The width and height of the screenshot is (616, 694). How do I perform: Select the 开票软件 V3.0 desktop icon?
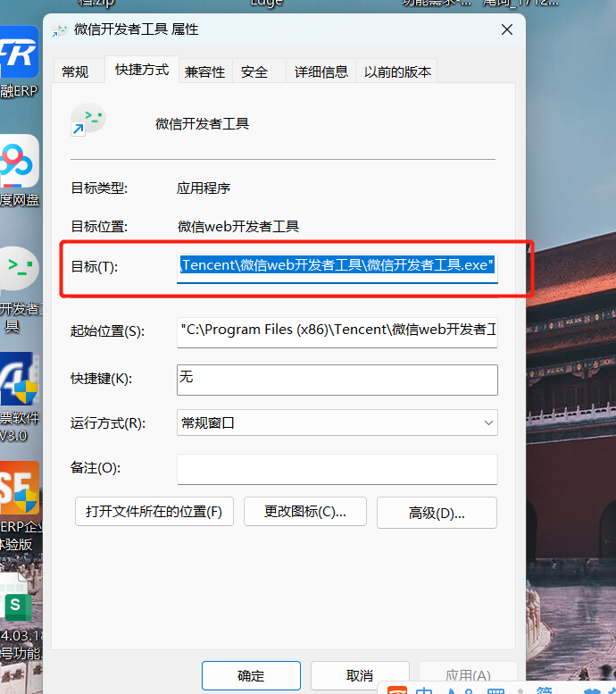click(20, 397)
